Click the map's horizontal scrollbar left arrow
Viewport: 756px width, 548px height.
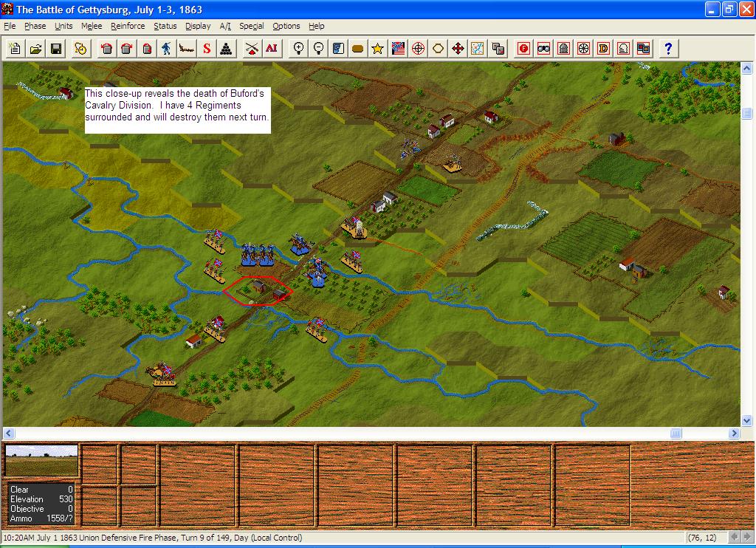click(9, 434)
